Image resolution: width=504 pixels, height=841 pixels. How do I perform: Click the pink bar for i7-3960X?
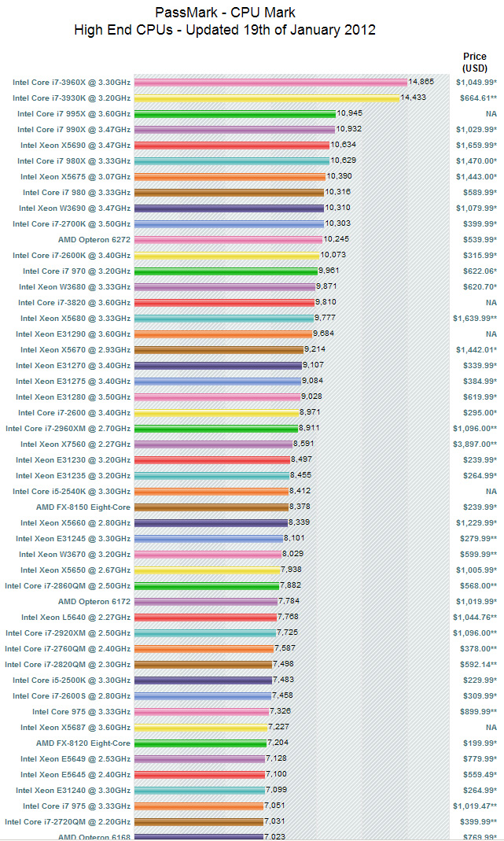[x=270, y=83]
